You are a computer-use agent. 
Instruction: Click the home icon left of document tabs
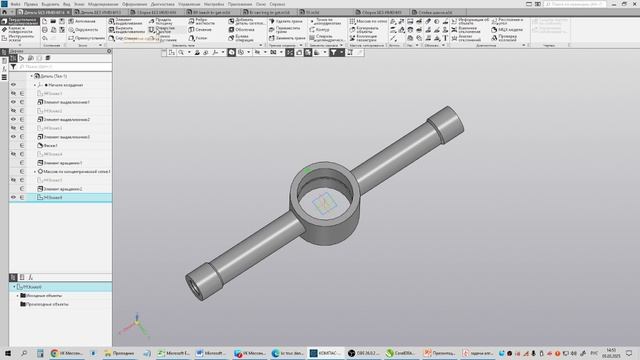(x=4, y=12)
